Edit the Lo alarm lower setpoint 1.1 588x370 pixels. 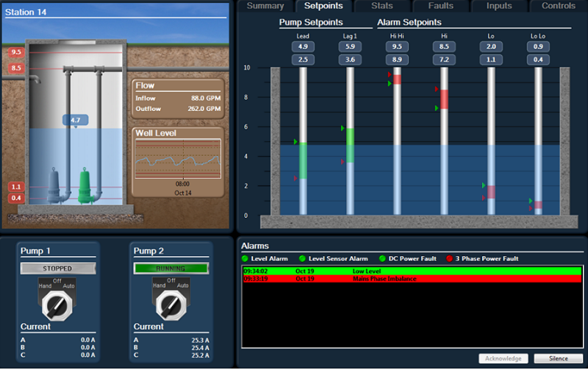491,60
